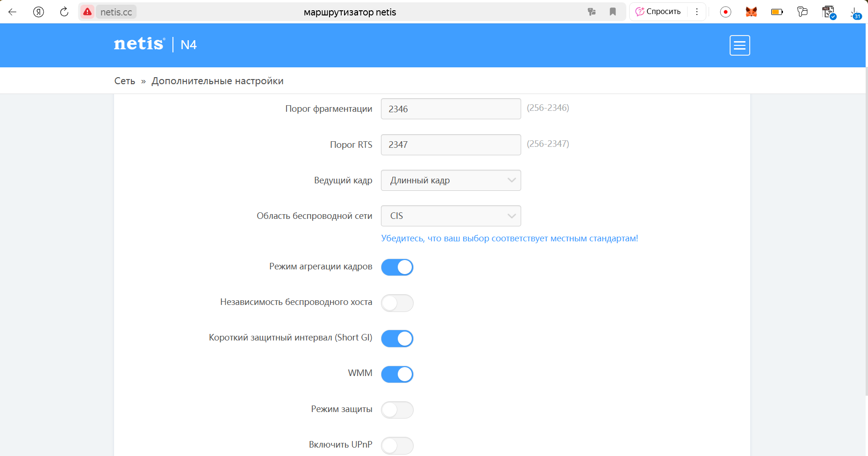This screenshot has height=456, width=868.
Task: Toggle the Short GI switch
Action: 397,339
